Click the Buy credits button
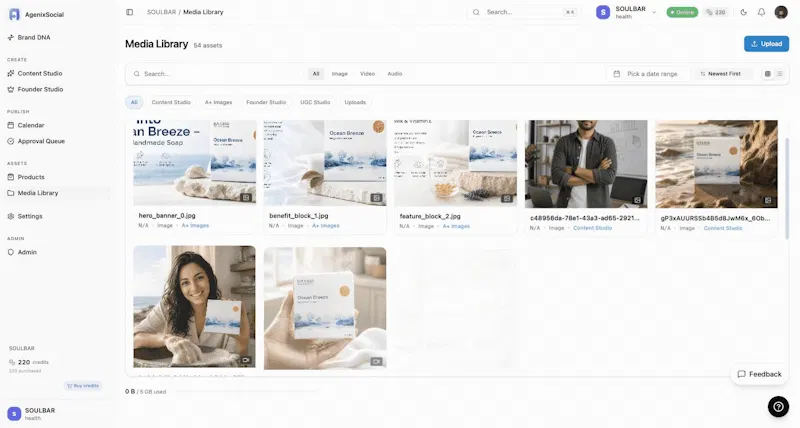800x428 pixels. coord(83,386)
